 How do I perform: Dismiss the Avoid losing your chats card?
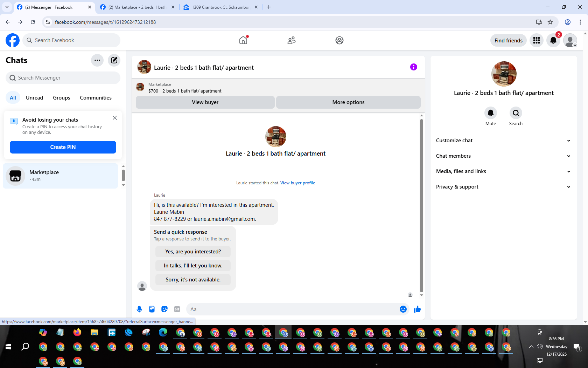click(115, 118)
